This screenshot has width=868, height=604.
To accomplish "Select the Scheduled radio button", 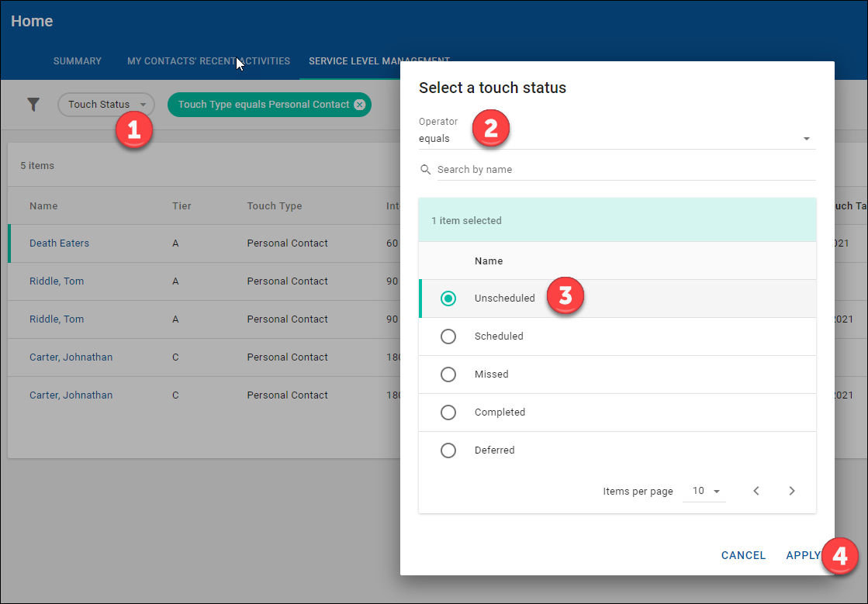I will click(x=448, y=337).
